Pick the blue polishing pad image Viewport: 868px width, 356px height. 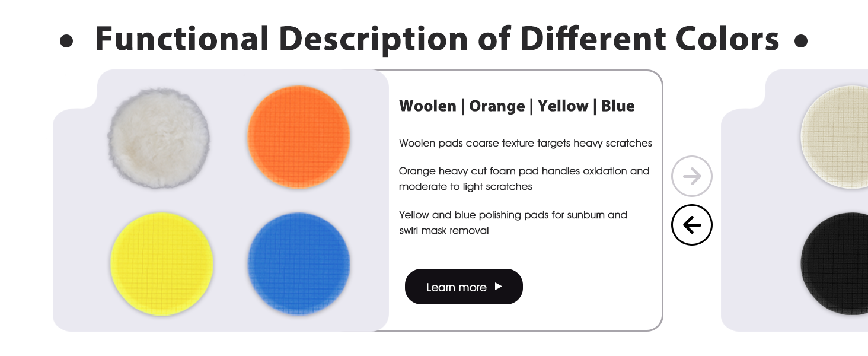click(298, 263)
